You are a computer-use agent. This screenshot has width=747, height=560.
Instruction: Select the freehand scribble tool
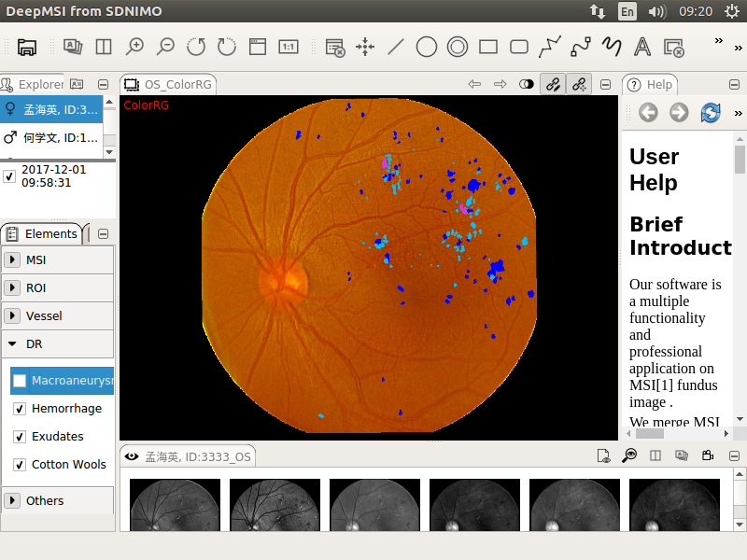point(612,47)
